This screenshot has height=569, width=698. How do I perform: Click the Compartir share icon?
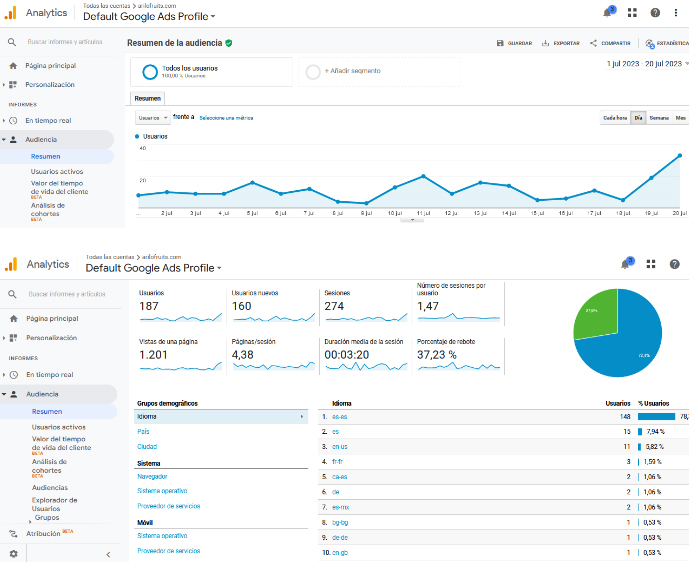click(593, 43)
